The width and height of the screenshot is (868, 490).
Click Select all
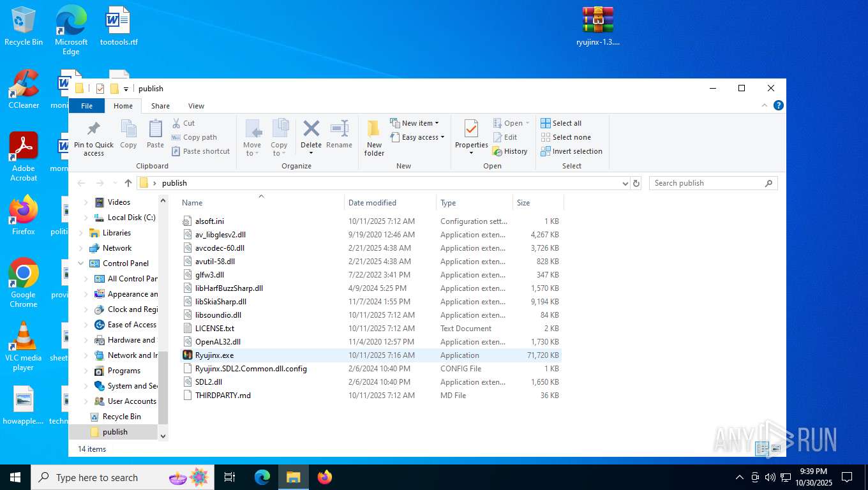click(561, 123)
